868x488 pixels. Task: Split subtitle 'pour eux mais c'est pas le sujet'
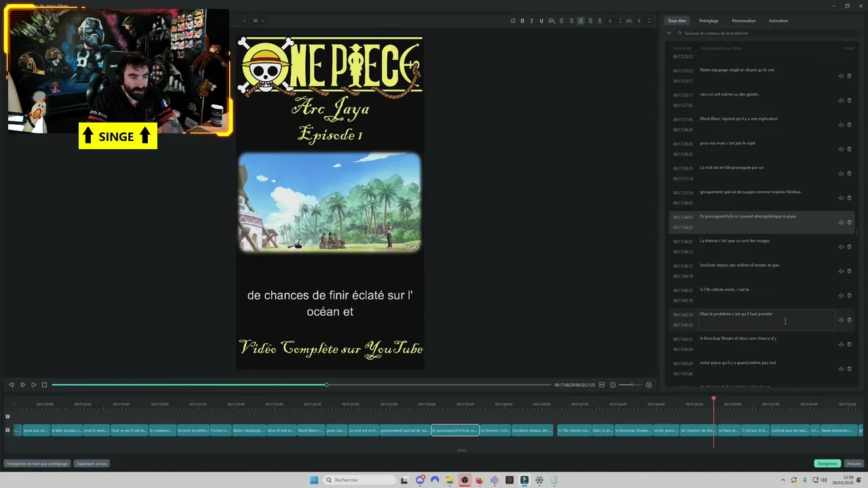[x=841, y=149]
